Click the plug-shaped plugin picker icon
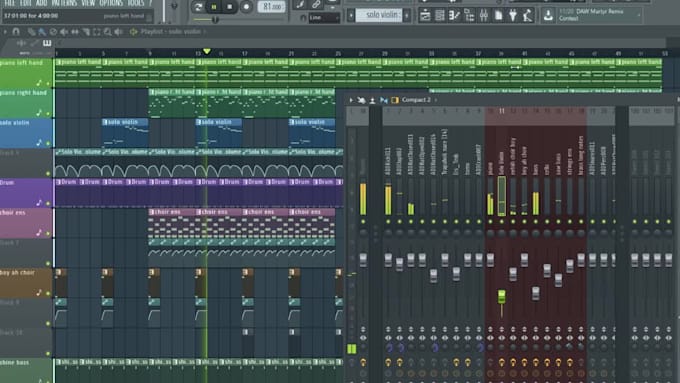The height and width of the screenshot is (383, 680). coord(513,16)
